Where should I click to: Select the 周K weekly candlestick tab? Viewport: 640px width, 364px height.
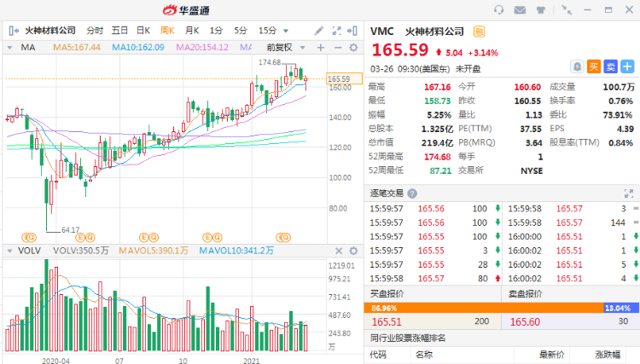pyautogui.click(x=167, y=31)
